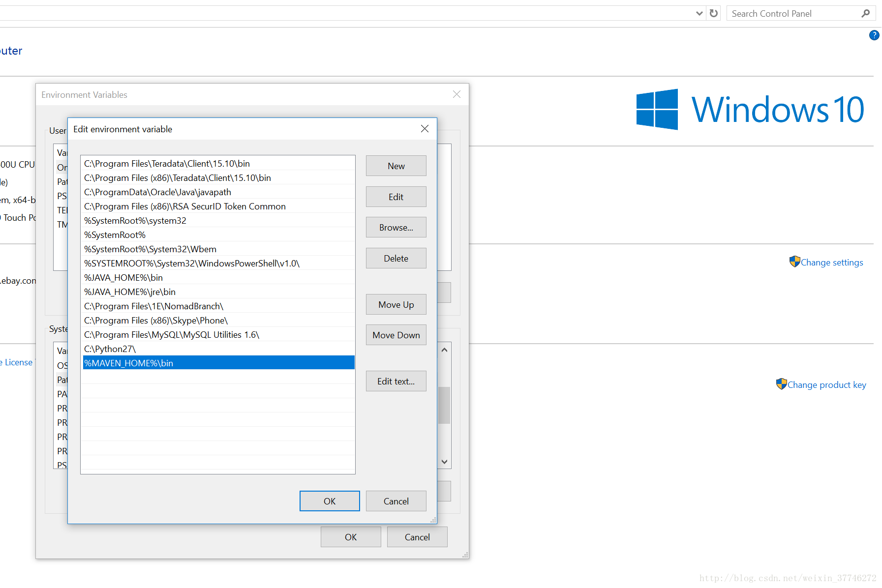Click in the Search Control Panel field

pyautogui.click(x=792, y=14)
